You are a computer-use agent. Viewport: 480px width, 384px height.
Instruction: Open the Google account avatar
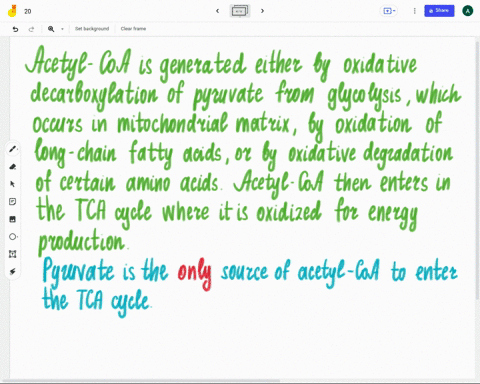pos(467,11)
